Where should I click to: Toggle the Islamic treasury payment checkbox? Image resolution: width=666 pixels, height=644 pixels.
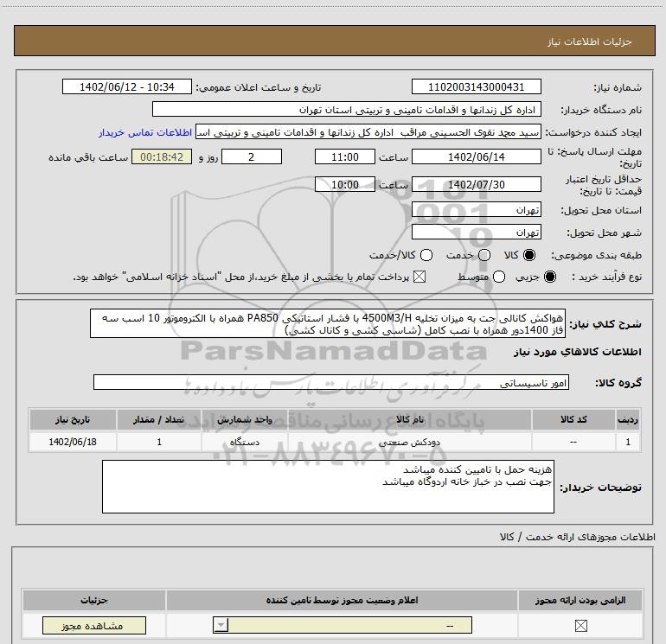tap(419, 277)
